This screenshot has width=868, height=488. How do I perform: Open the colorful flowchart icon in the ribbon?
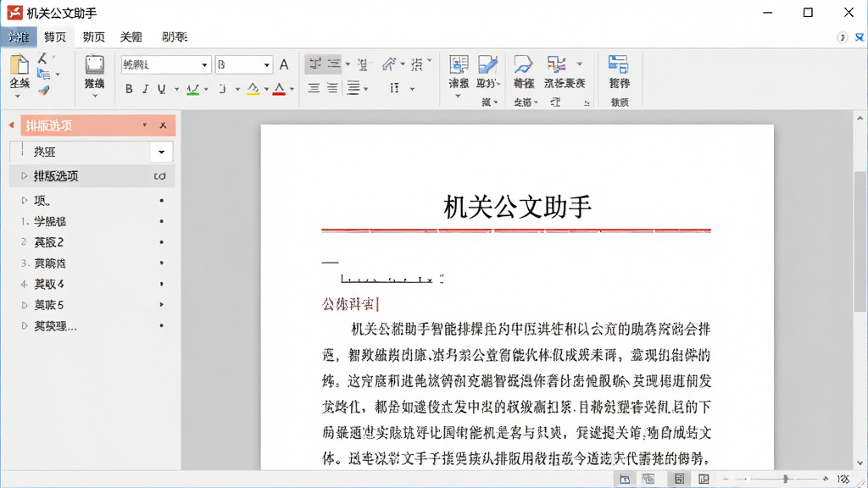(x=556, y=64)
